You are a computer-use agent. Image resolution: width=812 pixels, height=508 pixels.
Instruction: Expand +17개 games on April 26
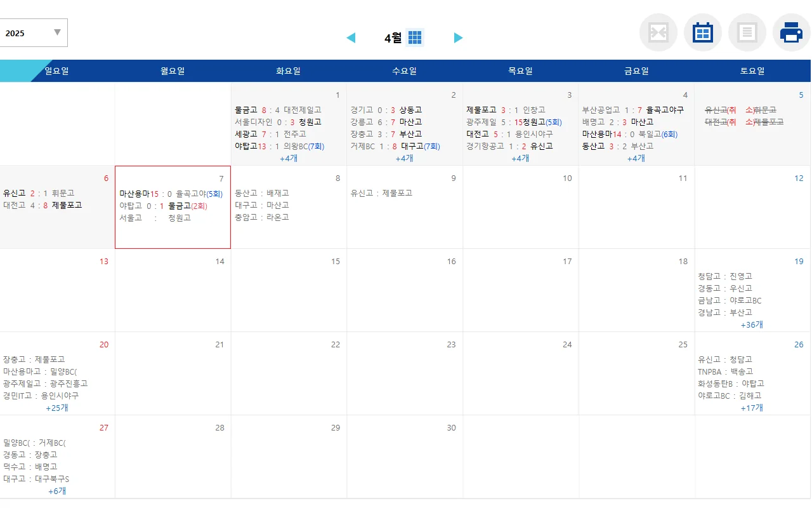coord(752,408)
